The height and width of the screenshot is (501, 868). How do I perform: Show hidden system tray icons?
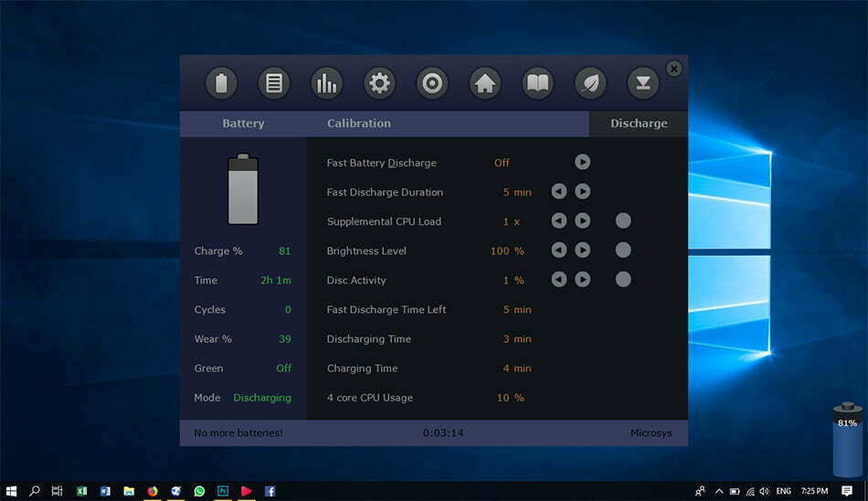(718, 491)
